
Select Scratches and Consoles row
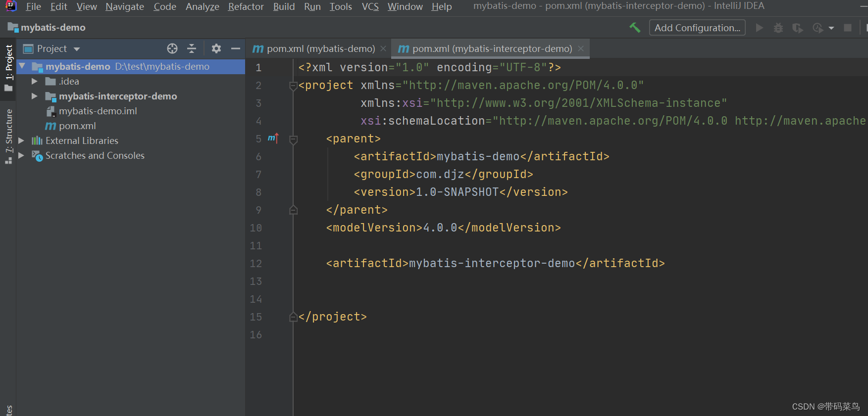click(x=131, y=155)
